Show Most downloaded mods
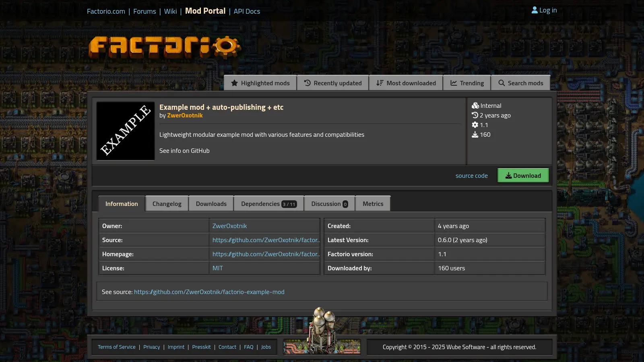The height and width of the screenshot is (362, 644). 406,83
